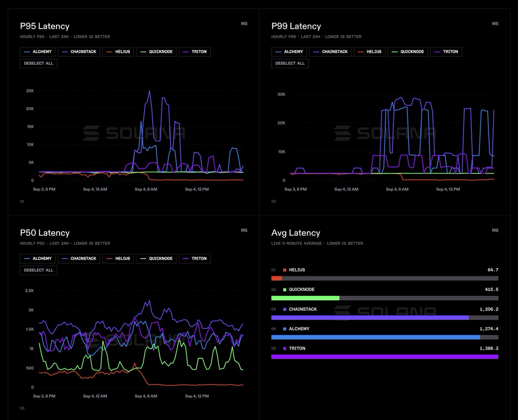Click the 1,274.4 ALCHEMY latency value
This screenshot has height=420, width=518.
pos(489,329)
